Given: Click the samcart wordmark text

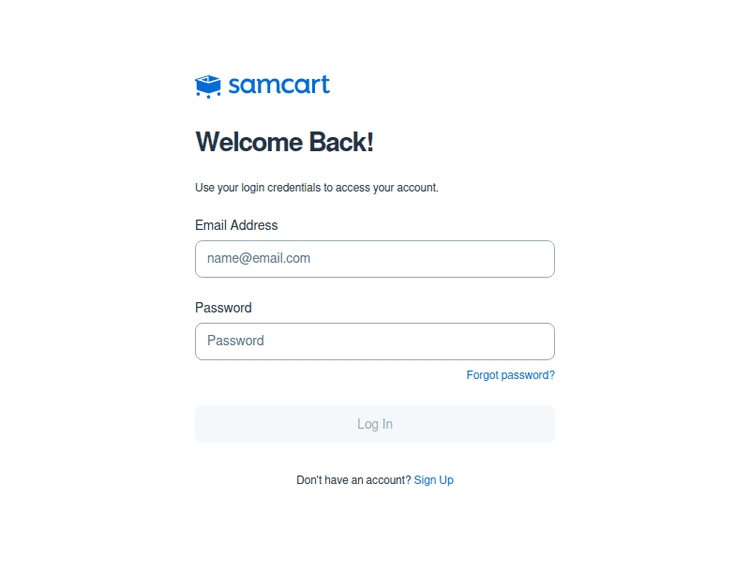Looking at the screenshot, I should click(279, 85).
